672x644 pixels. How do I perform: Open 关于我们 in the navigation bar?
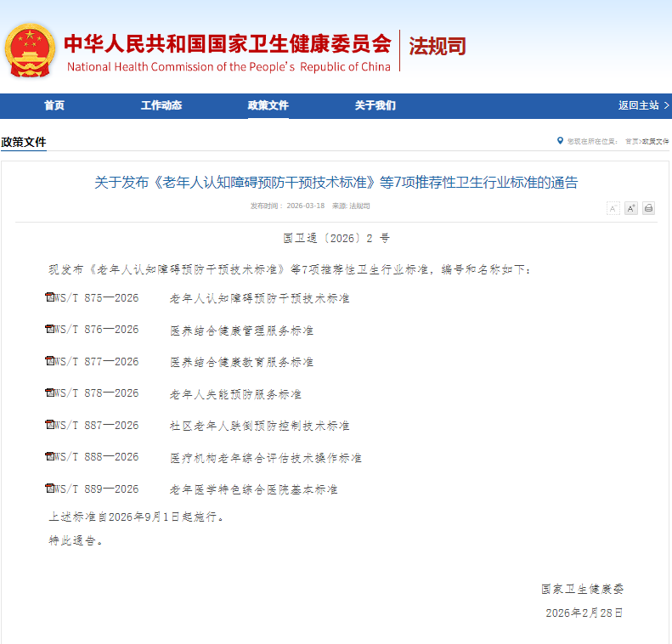tap(376, 105)
